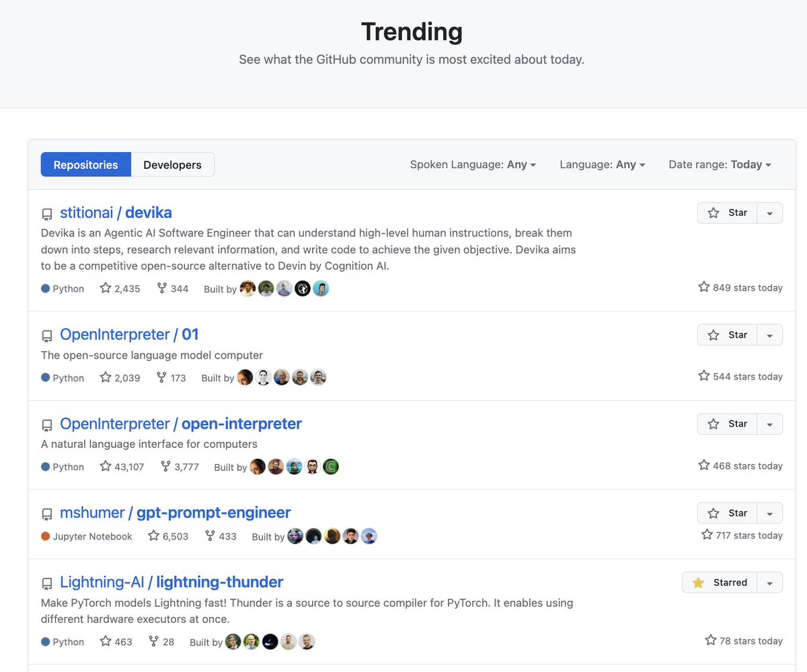807x672 pixels.
Task: Open the OpenInterpreter / 01 repository link
Action: point(129,334)
